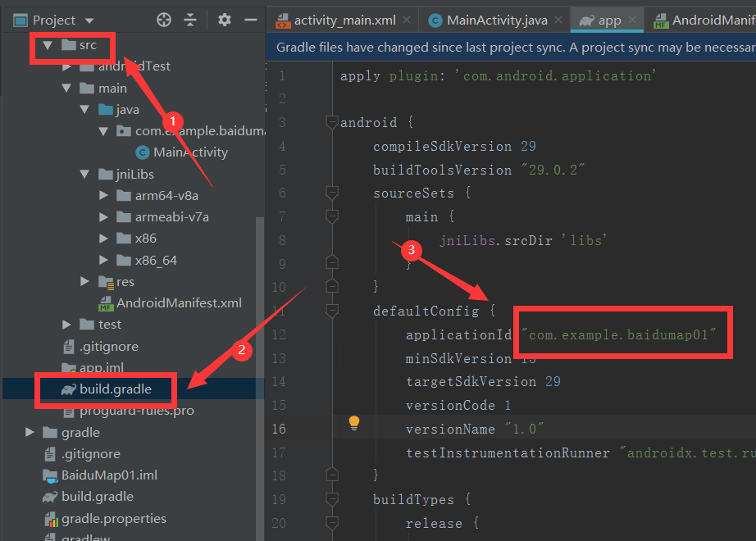Fold the release block at line 20
The image size is (756, 541).
[x=332, y=523]
